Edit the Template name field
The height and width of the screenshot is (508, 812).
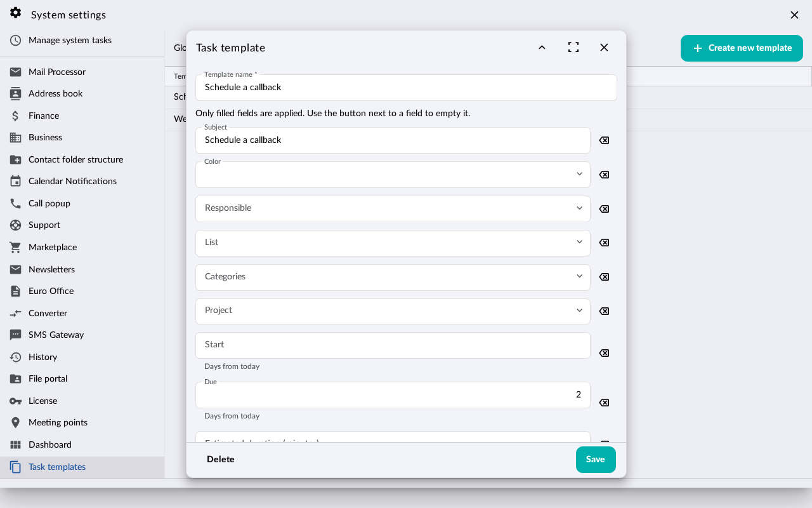pos(406,88)
